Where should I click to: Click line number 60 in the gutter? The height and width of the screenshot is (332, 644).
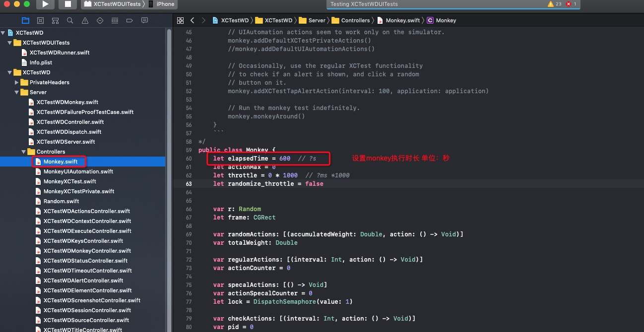(x=189, y=159)
